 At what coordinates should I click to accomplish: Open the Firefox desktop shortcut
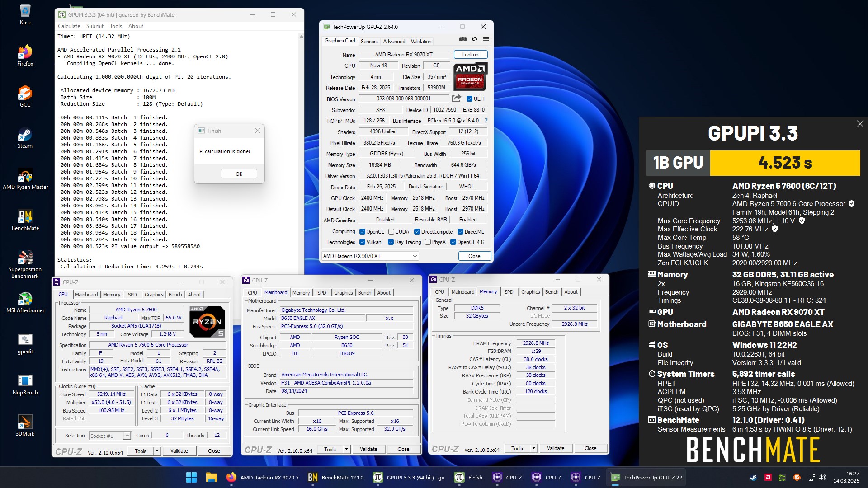coord(25,56)
